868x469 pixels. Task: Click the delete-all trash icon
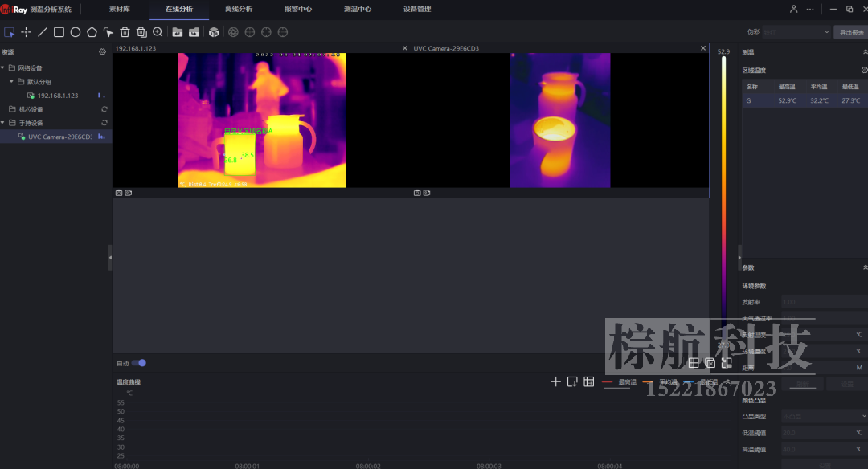(141, 32)
